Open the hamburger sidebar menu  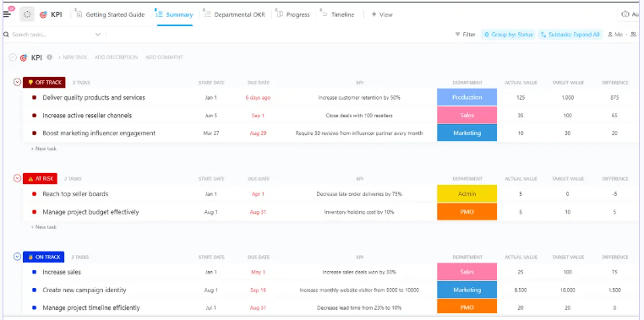[x=7, y=14]
